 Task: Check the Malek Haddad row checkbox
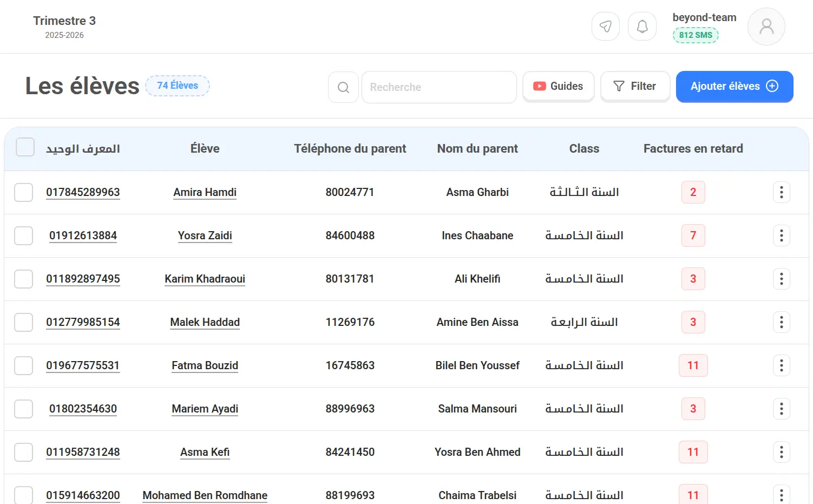[x=24, y=322]
